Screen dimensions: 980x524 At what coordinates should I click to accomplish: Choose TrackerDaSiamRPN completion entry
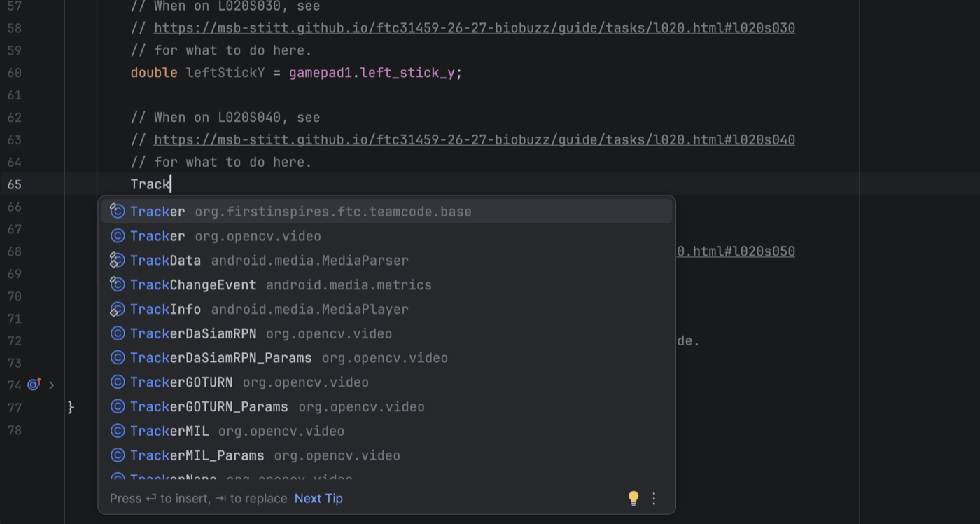point(387,333)
